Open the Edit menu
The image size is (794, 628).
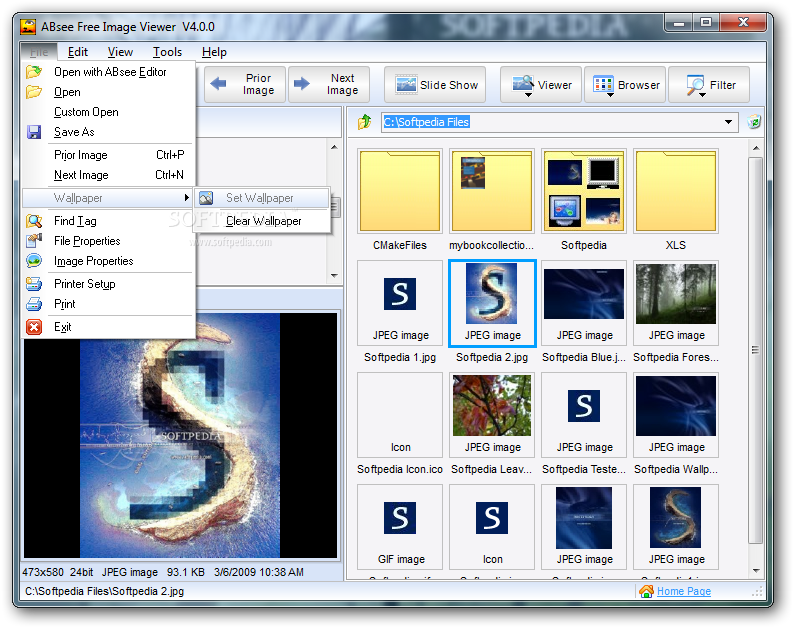77,52
